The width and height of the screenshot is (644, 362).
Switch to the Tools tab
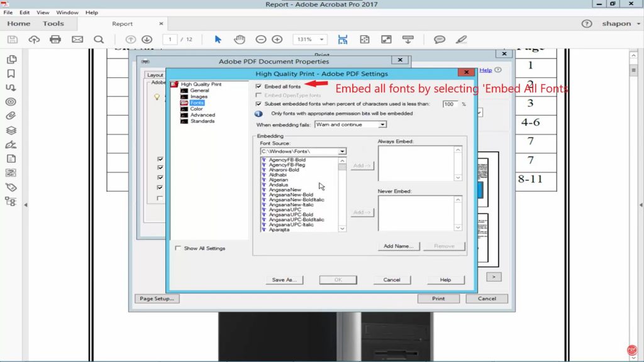click(53, 24)
